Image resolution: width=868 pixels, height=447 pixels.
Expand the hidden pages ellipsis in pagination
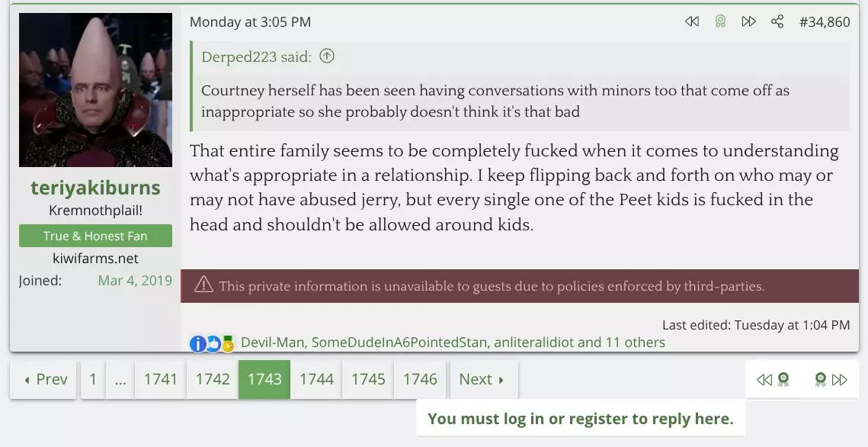click(x=120, y=379)
